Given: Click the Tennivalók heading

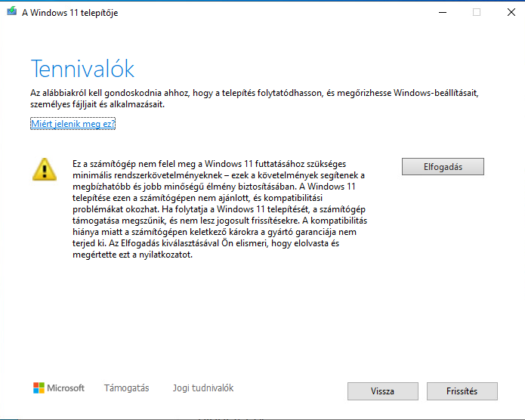Looking at the screenshot, I should click(x=82, y=69).
